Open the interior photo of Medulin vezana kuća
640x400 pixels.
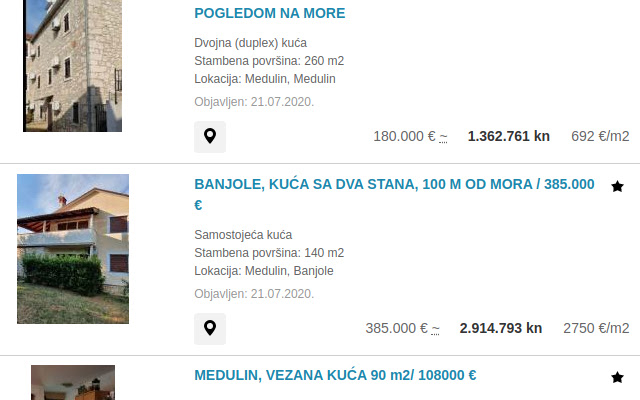coord(73,382)
